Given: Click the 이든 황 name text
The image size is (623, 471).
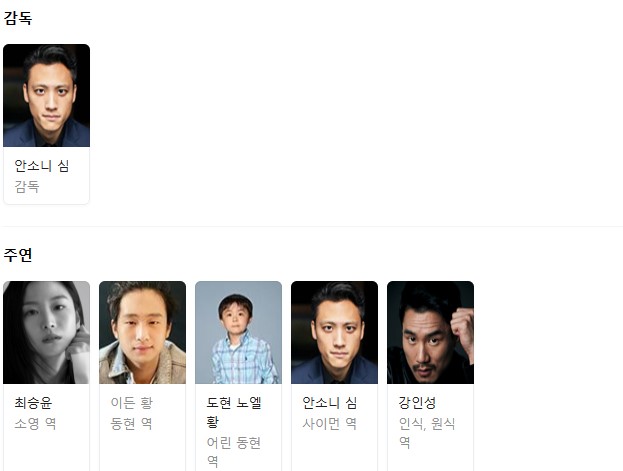Looking at the screenshot, I should (x=132, y=403).
